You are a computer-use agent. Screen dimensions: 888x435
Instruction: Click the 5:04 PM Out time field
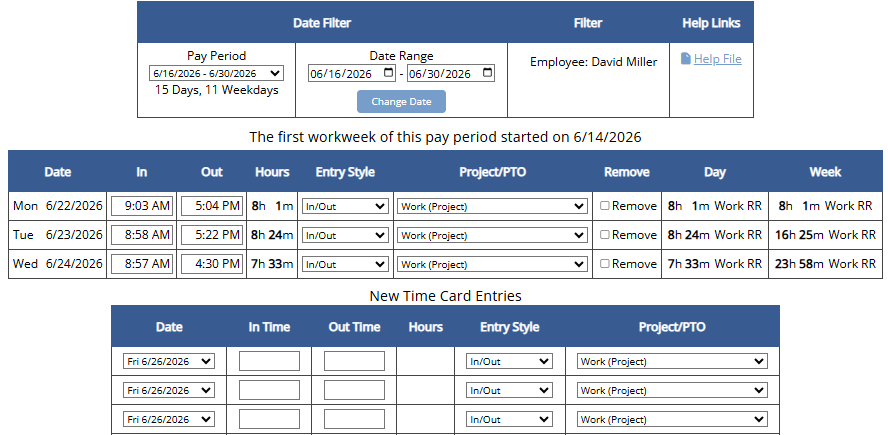coord(212,206)
